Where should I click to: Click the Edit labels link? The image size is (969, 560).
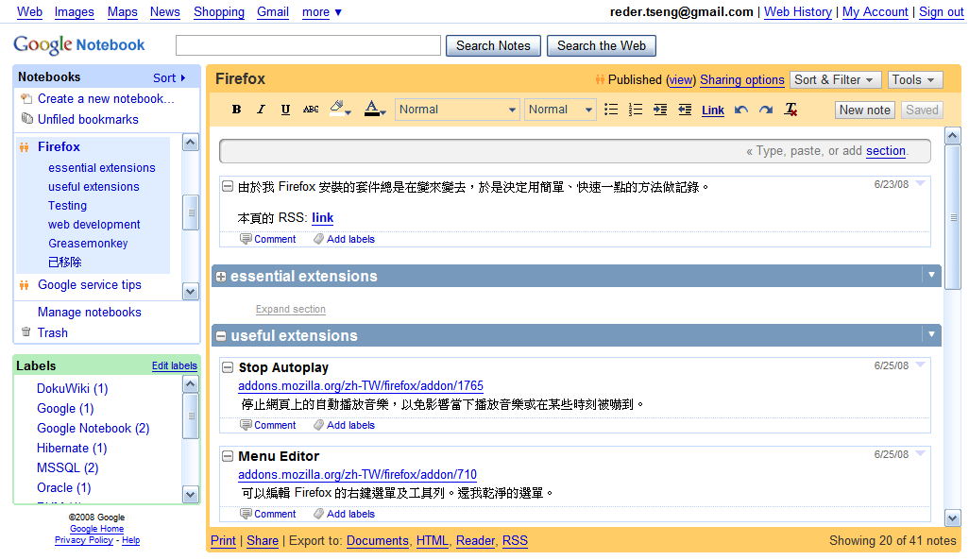[175, 365]
